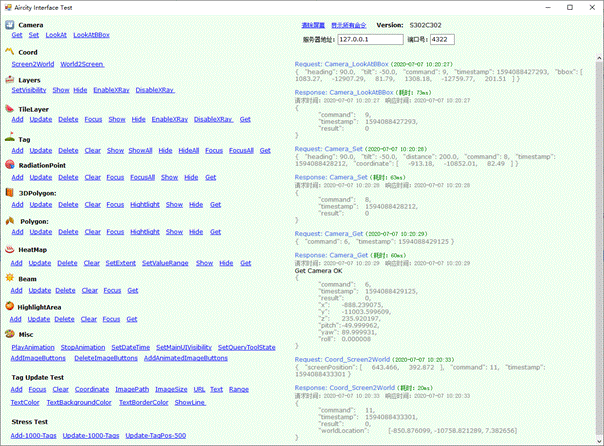
Task: Click Camera LookAtBBox link
Action: pos(91,35)
